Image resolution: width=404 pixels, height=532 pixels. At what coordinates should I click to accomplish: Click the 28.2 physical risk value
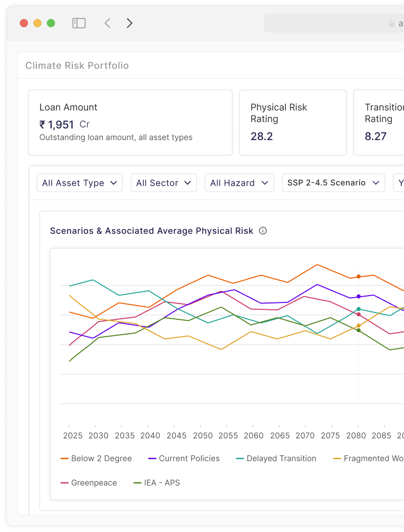pyautogui.click(x=262, y=136)
